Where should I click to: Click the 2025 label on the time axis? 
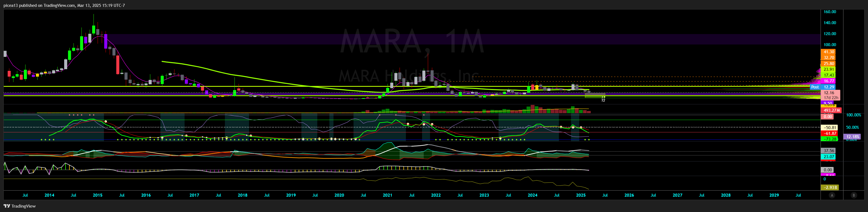click(x=581, y=195)
